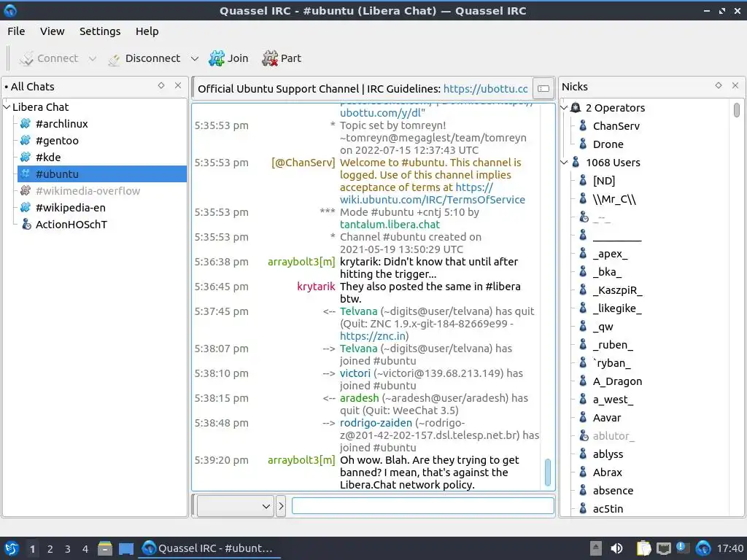The height and width of the screenshot is (560, 747).
Task: Select ac5tin user icon in Nicks
Action: tap(583, 509)
